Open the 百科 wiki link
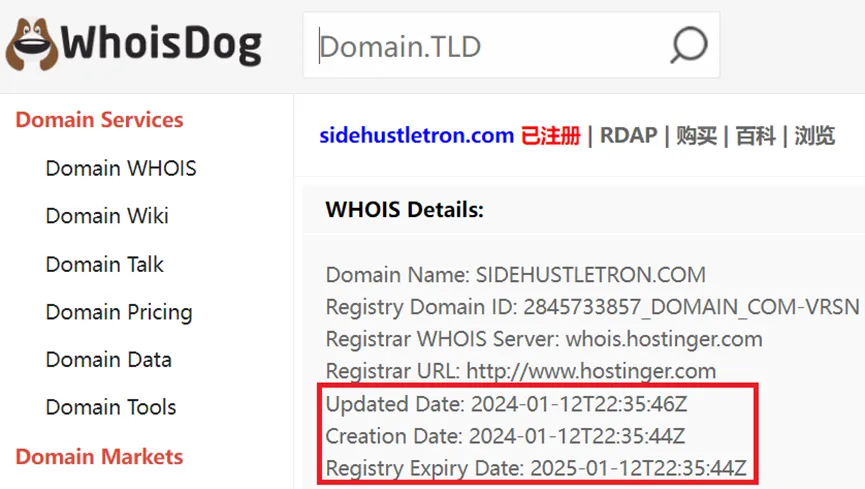The height and width of the screenshot is (489, 865). pyautogui.click(x=756, y=135)
